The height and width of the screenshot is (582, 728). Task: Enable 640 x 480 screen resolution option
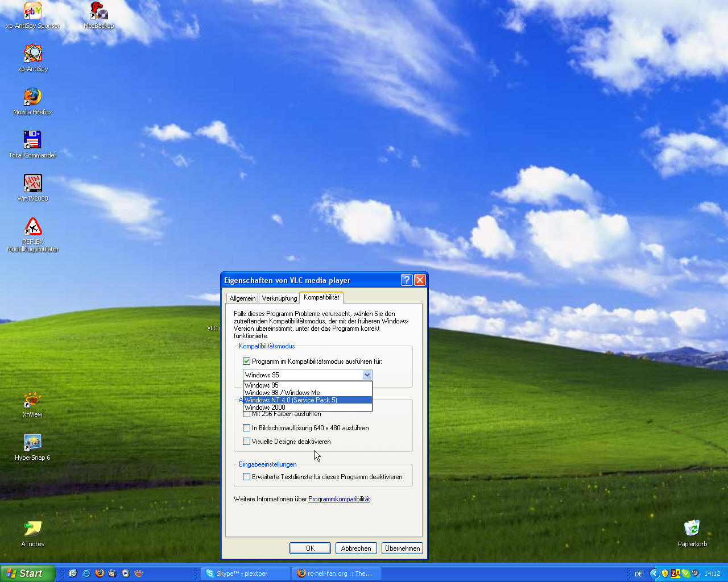click(x=247, y=428)
